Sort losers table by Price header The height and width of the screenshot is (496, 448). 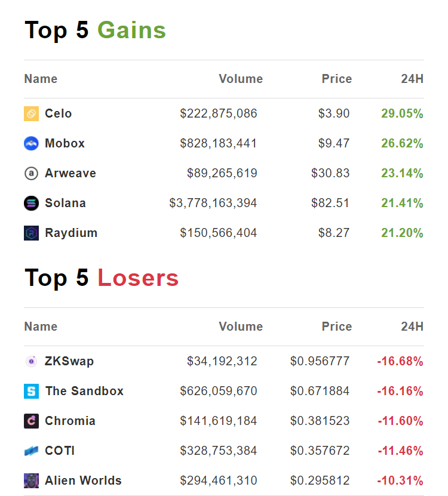point(336,326)
